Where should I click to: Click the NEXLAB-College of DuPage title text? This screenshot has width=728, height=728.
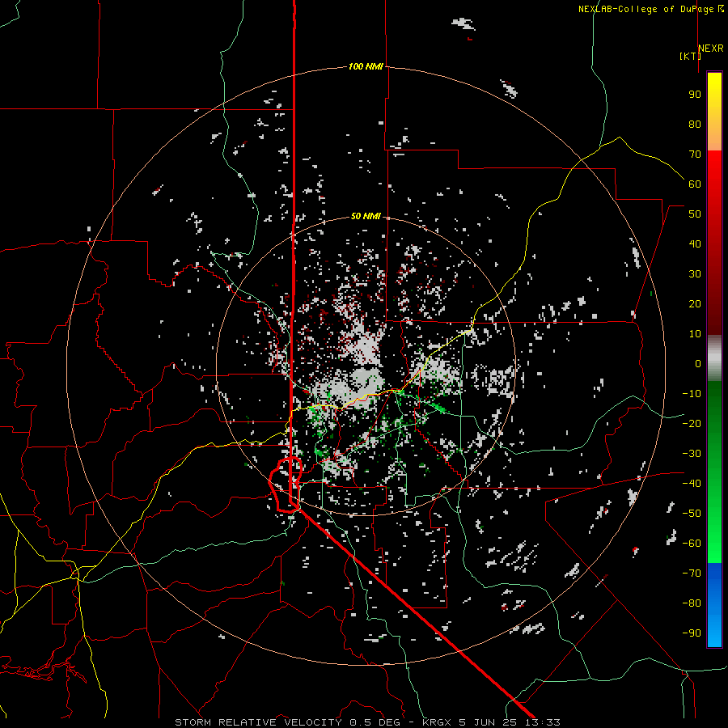(x=645, y=9)
